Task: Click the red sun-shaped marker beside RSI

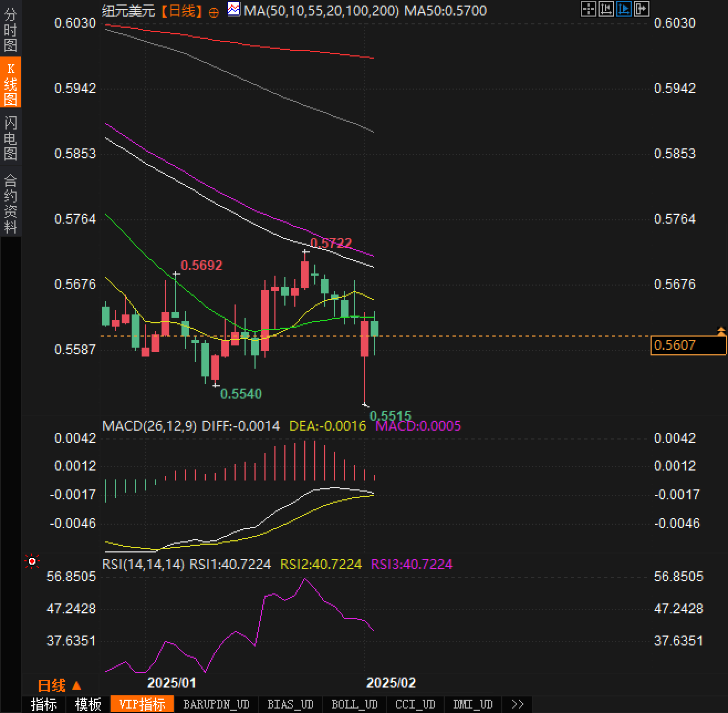Action: pyautogui.click(x=32, y=562)
